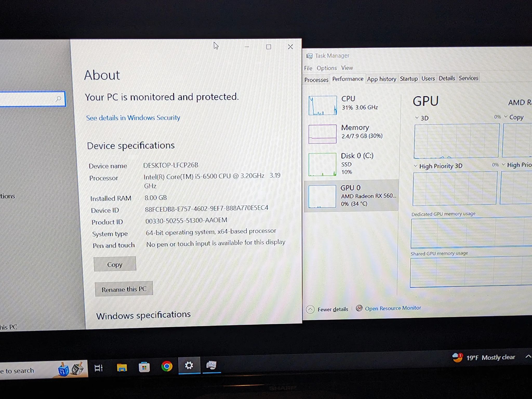Switch to the Details tab
Image resolution: width=532 pixels, height=399 pixels.
click(x=447, y=78)
